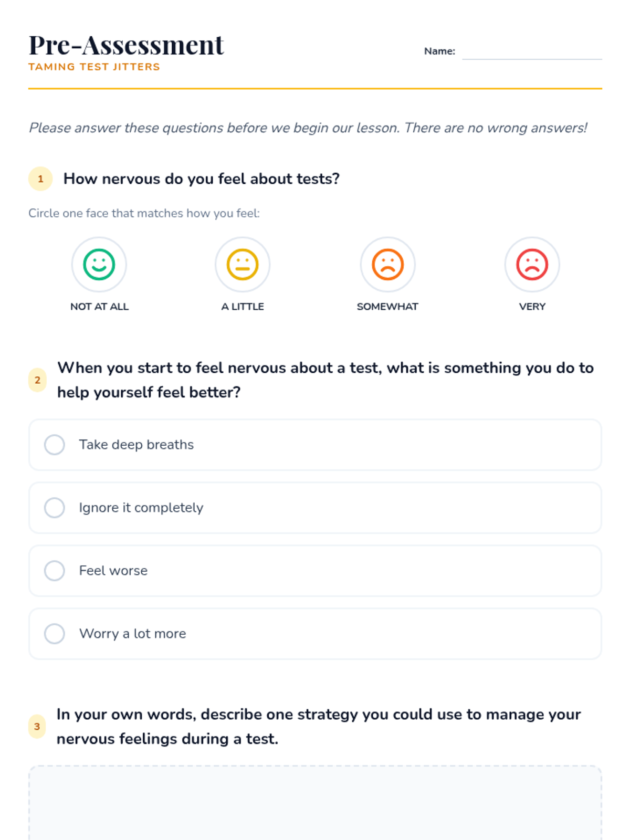Choose the Worry a lot more radio
This screenshot has width=630, height=840.
pos(55,634)
